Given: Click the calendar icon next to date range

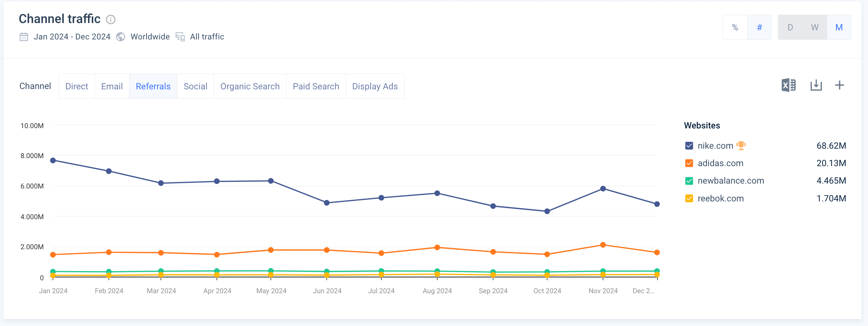Looking at the screenshot, I should [24, 37].
